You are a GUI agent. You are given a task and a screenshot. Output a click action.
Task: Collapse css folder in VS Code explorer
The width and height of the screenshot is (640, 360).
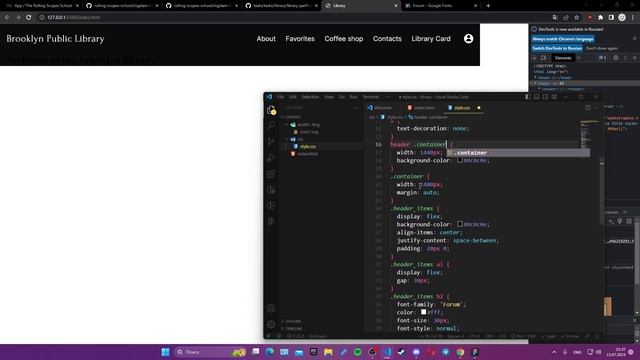[298, 139]
